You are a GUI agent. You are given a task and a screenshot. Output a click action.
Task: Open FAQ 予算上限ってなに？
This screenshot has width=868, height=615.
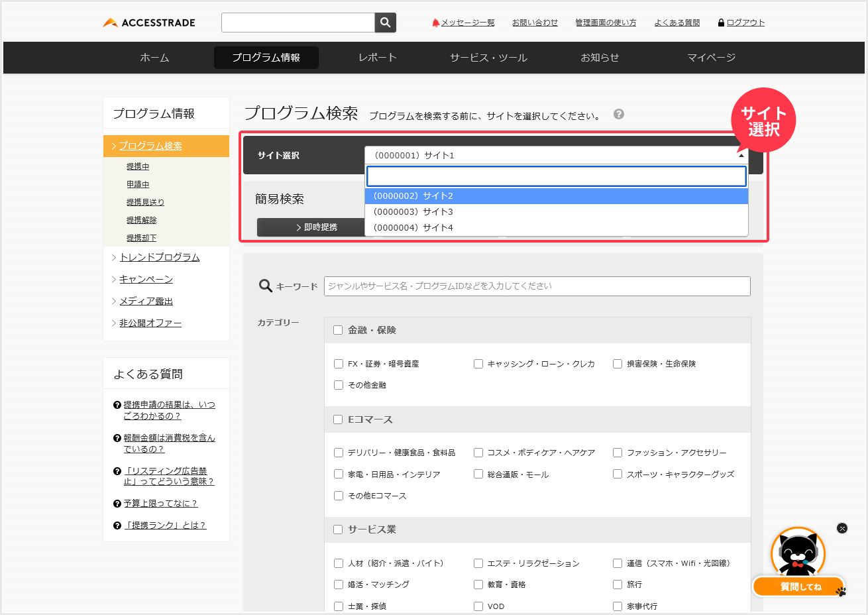[x=160, y=504]
